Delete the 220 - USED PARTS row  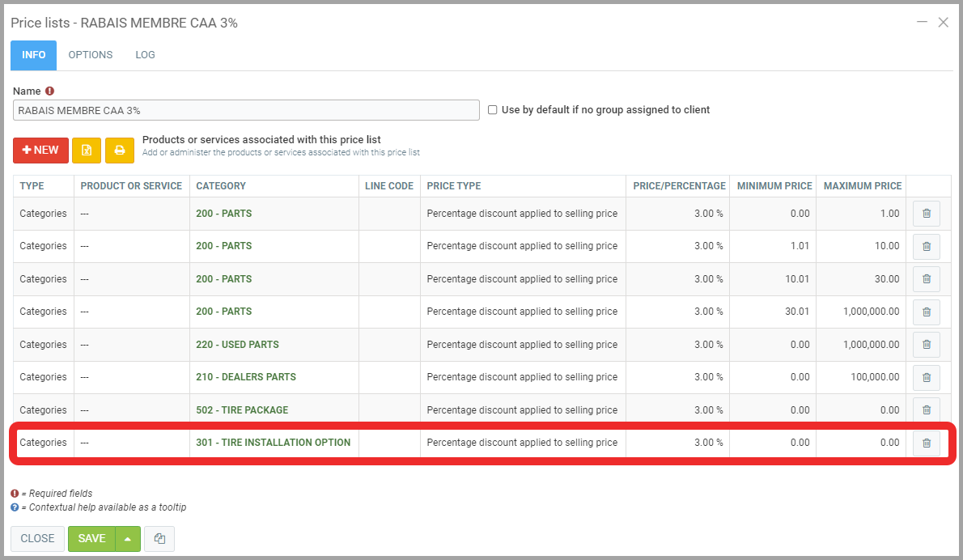point(927,345)
